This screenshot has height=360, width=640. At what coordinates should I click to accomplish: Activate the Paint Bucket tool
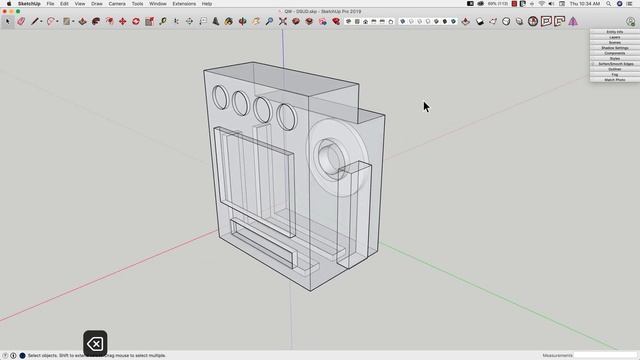(229, 21)
